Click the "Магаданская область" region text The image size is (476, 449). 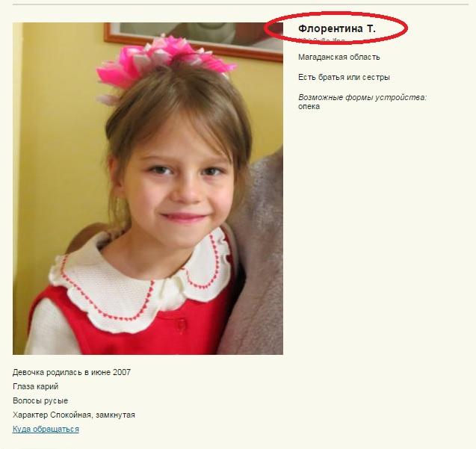click(339, 57)
